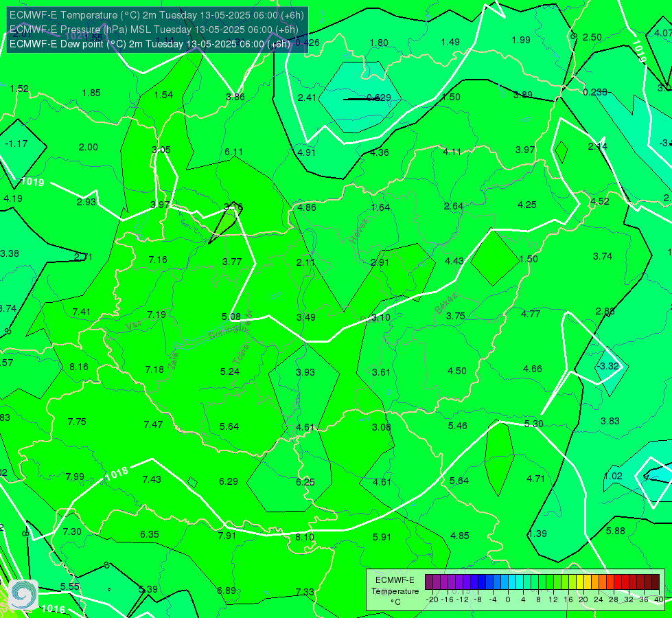The height and width of the screenshot is (618, 672).
Task: Click the dew point value 4.86
Action: pos(306,207)
